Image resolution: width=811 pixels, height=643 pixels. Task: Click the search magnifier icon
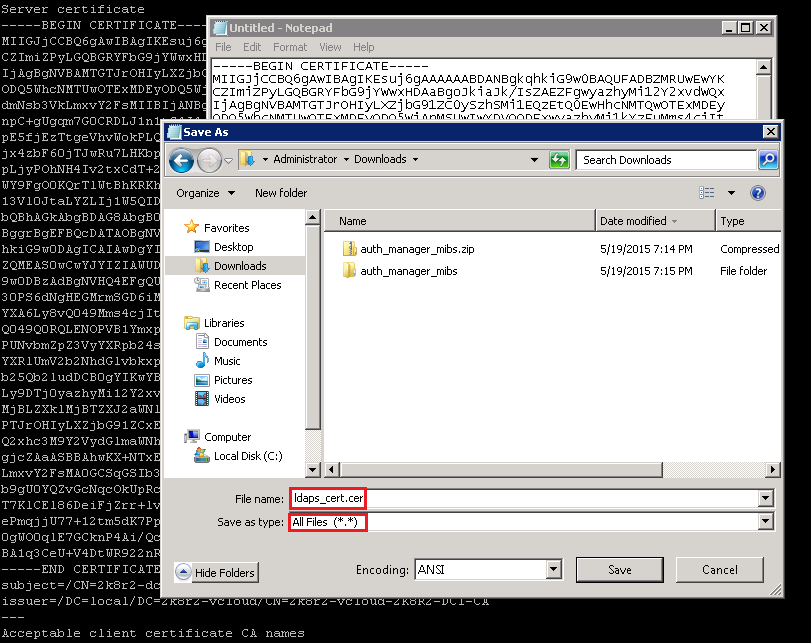pyautogui.click(x=767, y=160)
